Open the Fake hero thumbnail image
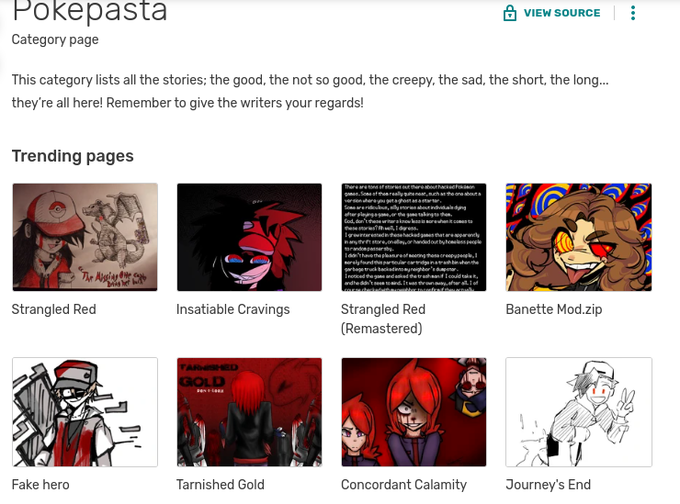 click(85, 412)
